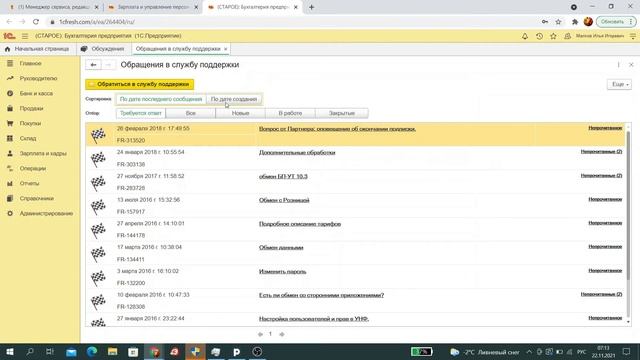Open Продажи section in sidebar
640x360 pixels.
pyautogui.click(x=31, y=108)
